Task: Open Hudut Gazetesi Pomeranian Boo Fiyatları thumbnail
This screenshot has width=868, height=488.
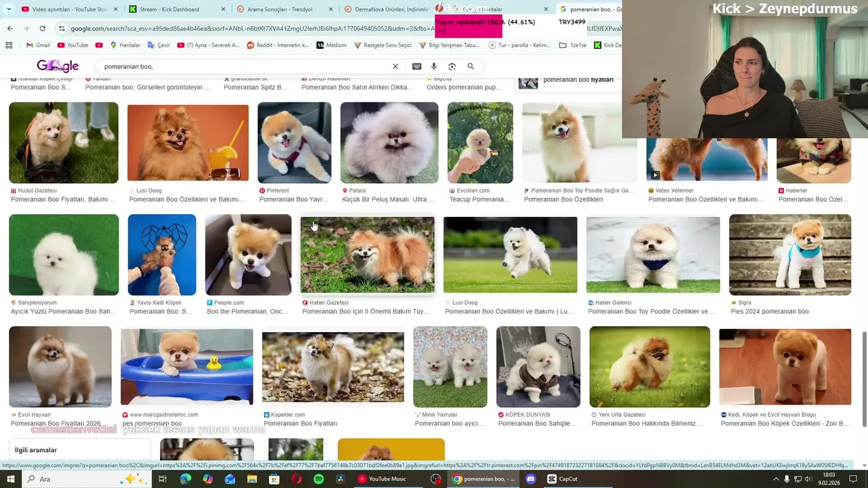Action: pos(64,143)
